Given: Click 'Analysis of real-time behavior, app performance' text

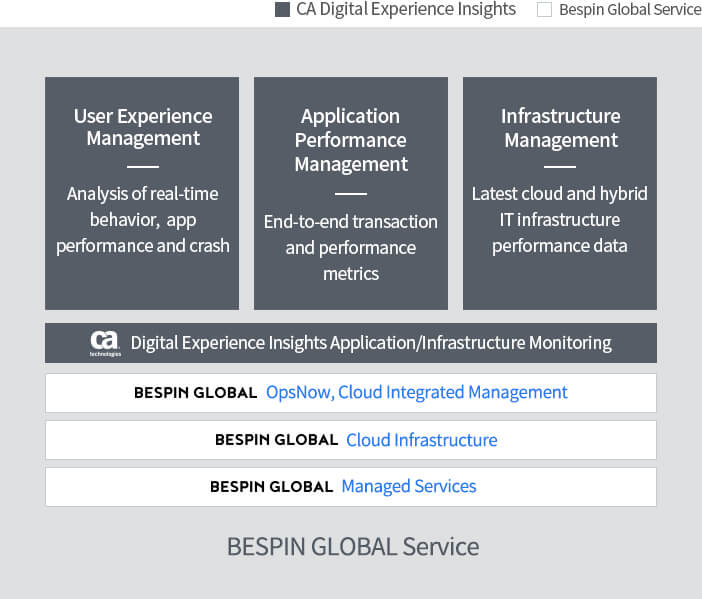Looking at the screenshot, I should pos(143,220).
